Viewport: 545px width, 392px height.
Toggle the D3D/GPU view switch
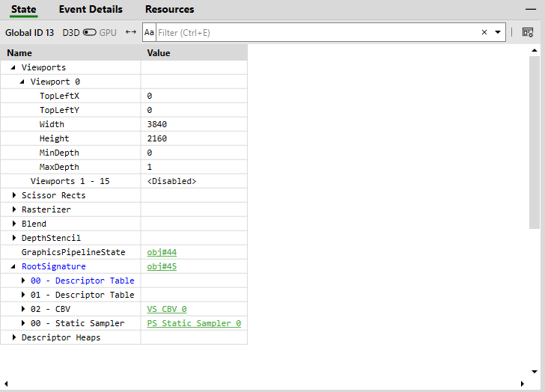[89, 32]
